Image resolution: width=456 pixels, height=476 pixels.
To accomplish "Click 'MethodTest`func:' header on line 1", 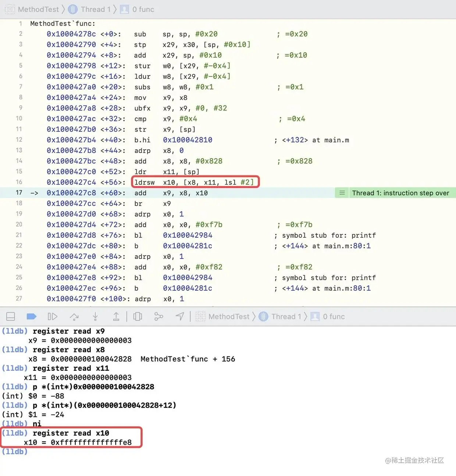I will click(63, 24).
